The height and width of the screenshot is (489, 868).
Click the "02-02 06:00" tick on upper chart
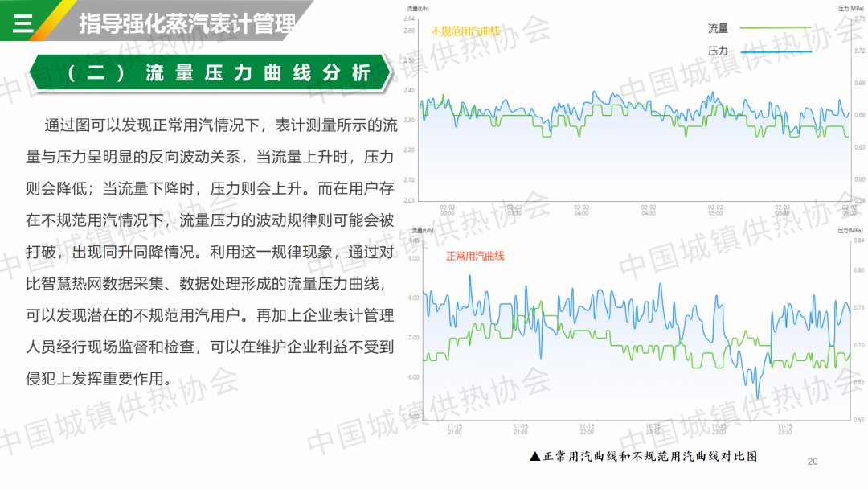pos(848,210)
